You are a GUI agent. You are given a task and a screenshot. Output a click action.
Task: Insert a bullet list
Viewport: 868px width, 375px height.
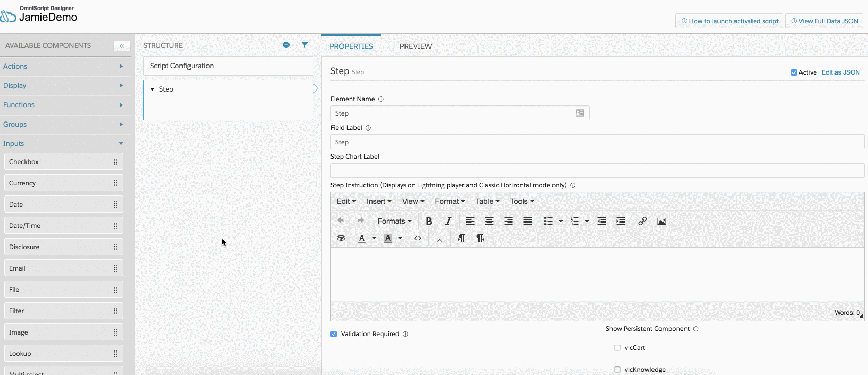click(x=548, y=221)
